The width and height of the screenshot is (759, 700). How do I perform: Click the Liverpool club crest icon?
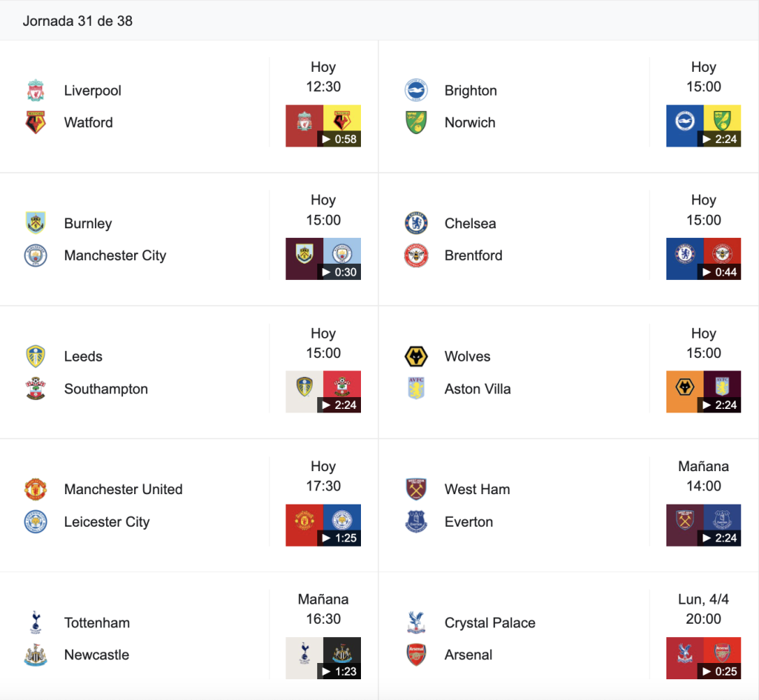pos(36,90)
